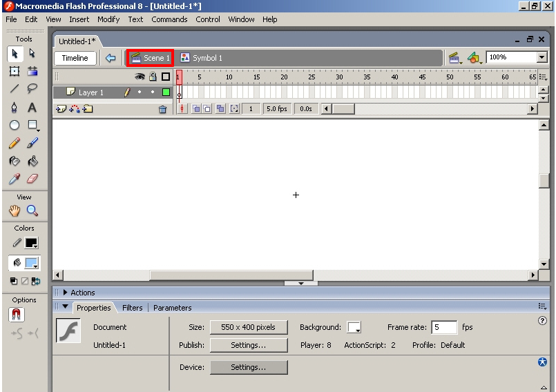
Task: Toggle lock all layers padlock icon
Action: [x=153, y=77]
